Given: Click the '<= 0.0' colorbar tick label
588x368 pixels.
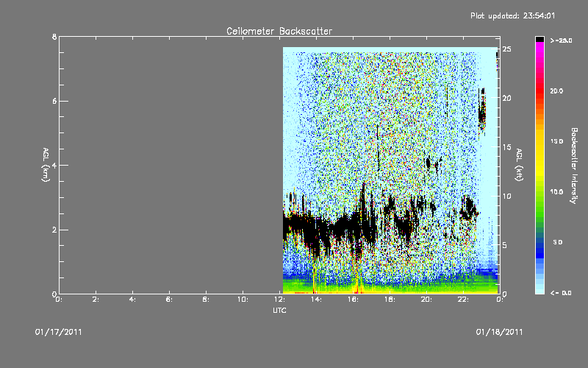Looking at the screenshot, I should tap(561, 293).
